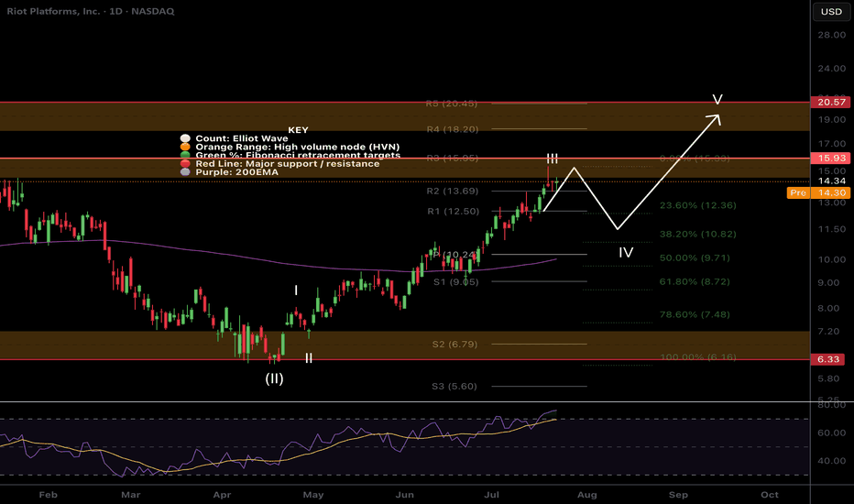Click the Jul label on time axis
854x504 pixels.
(491, 495)
